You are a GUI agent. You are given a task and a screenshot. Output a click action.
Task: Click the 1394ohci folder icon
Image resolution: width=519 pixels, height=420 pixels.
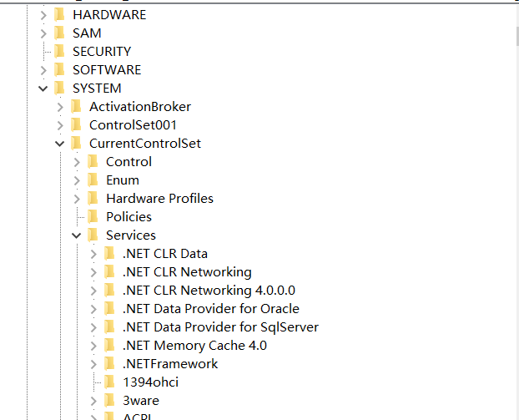109,382
